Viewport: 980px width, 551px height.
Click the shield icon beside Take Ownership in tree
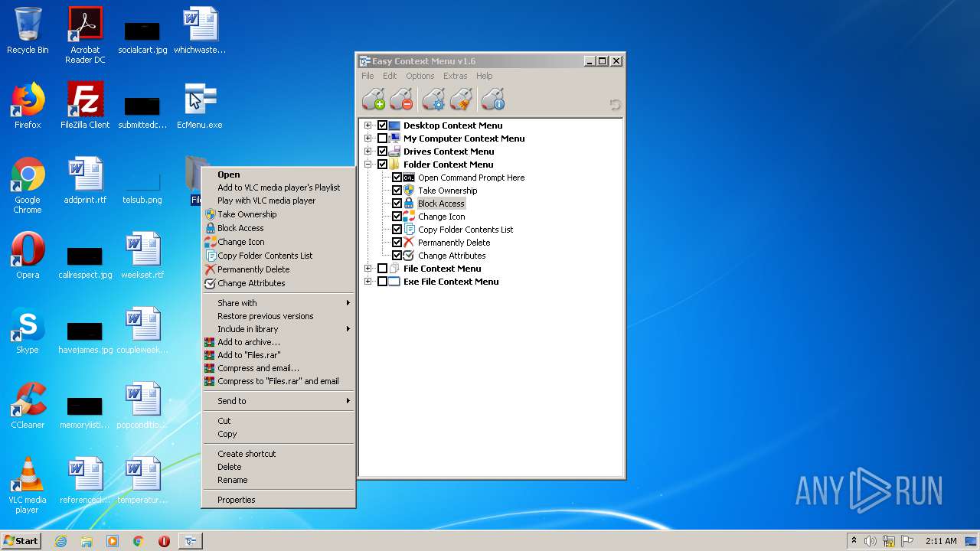coord(409,191)
